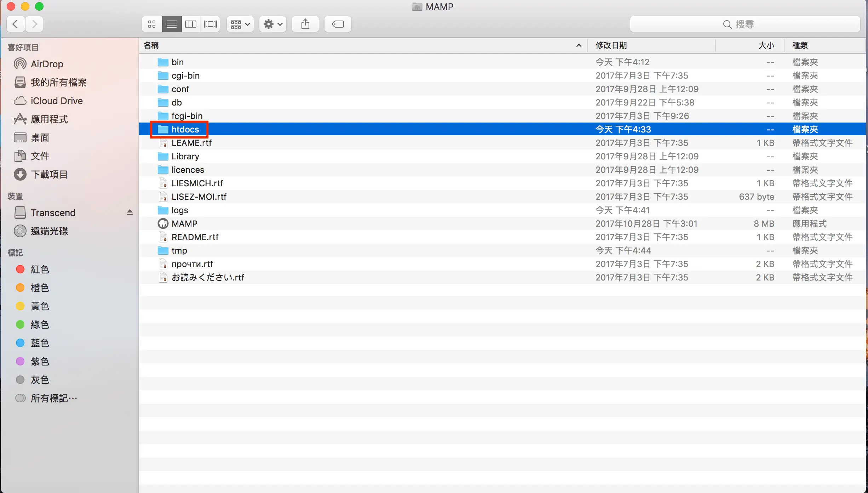Select the htdocs folder row
This screenshot has width=868, height=493.
502,129
